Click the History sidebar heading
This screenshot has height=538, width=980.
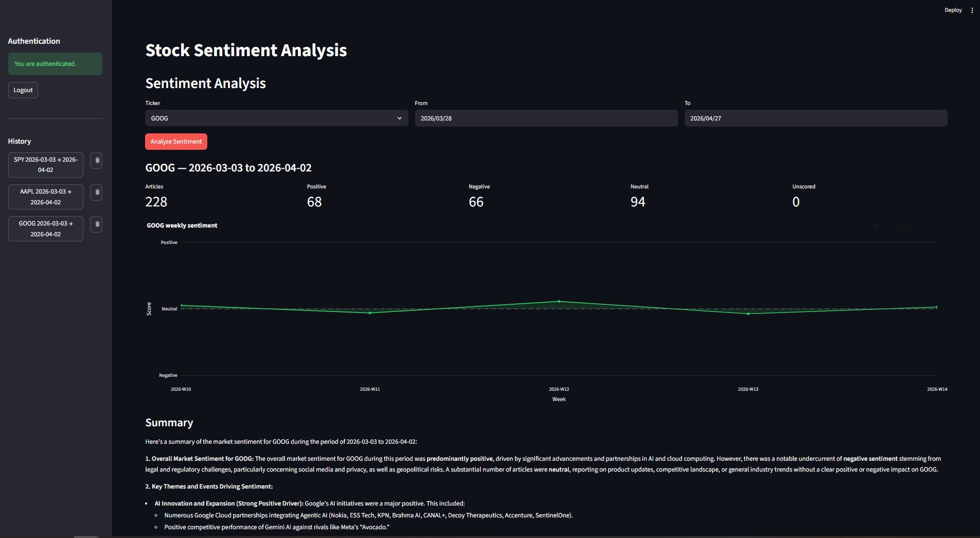click(x=20, y=141)
